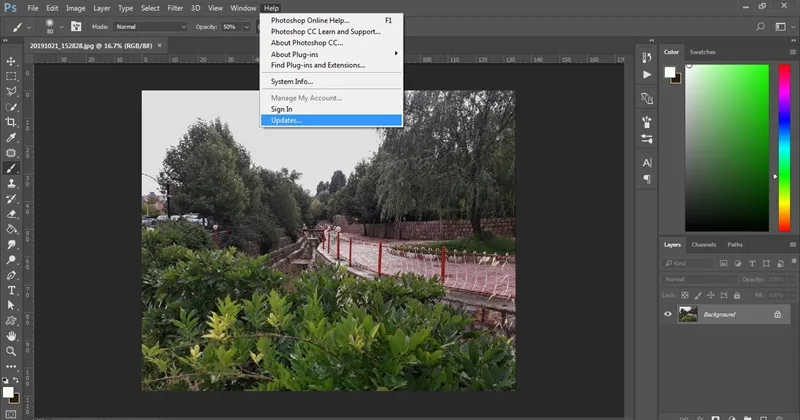Image resolution: width=800 pixels, height=420 pixels.
Task: Open the Opacity 50% dropdown arrow
Action: (246, 27)
